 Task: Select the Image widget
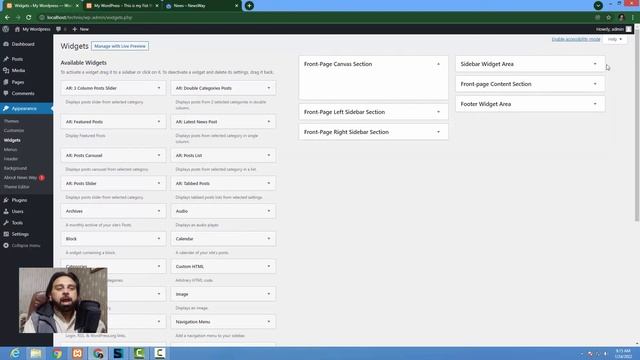pos(223,294)
